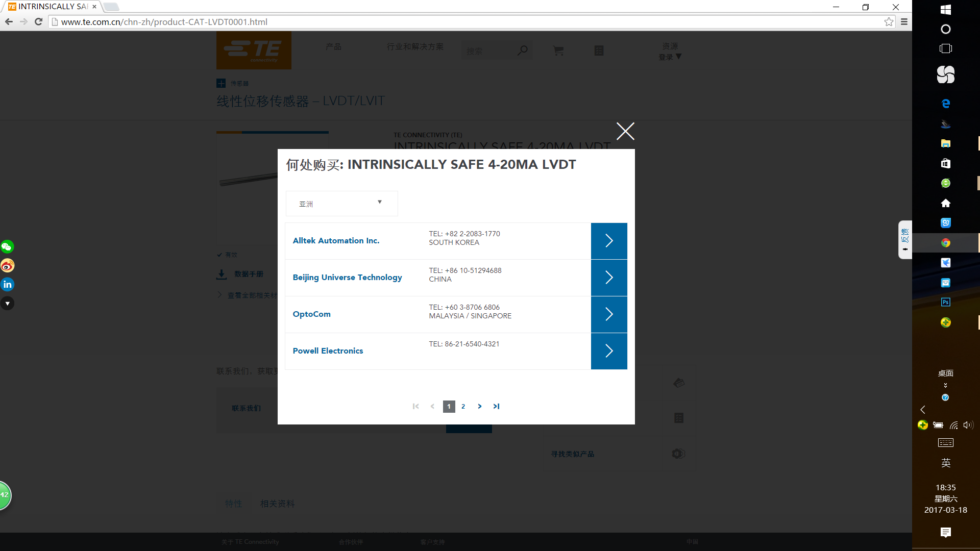Click Powell Electronics name link

pyautogui.click(x=328, y=350)
